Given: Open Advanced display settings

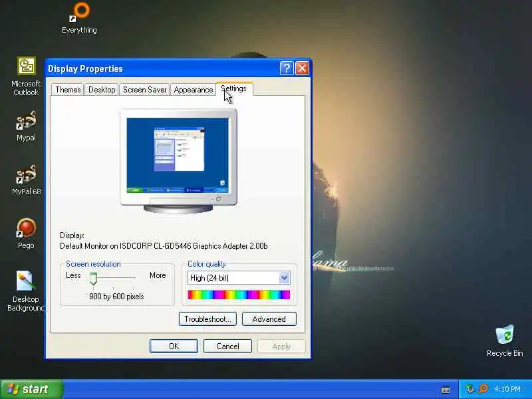Looking at the screenshot, I should pyautogui.click(x=269, y=319).
